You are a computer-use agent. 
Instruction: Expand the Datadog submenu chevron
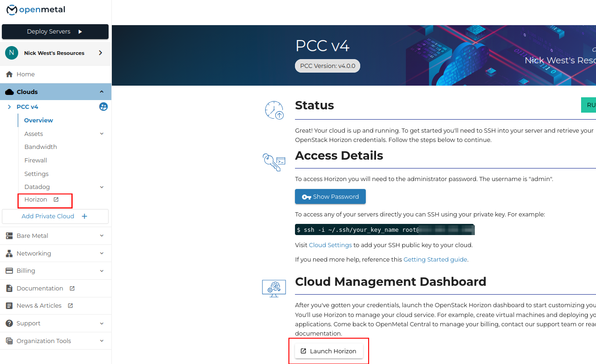click(x=102, y=187)
